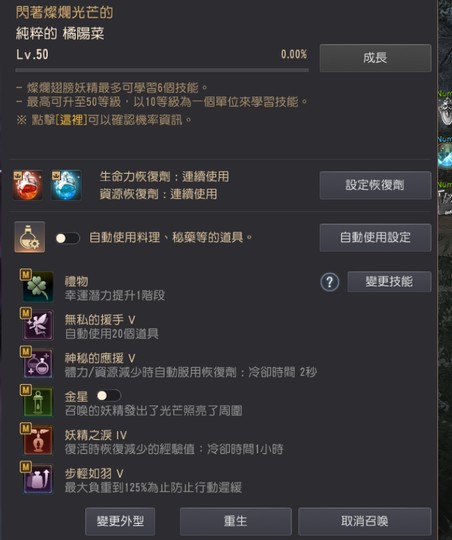
Task: Select the fairy 無私的援手 skill icon
Action: [38, 325]
